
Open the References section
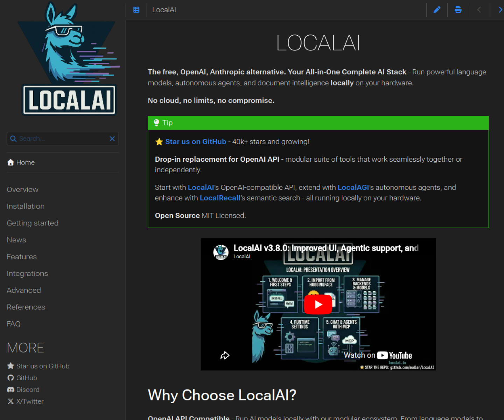pyautogui.click(x=26, y=307)
